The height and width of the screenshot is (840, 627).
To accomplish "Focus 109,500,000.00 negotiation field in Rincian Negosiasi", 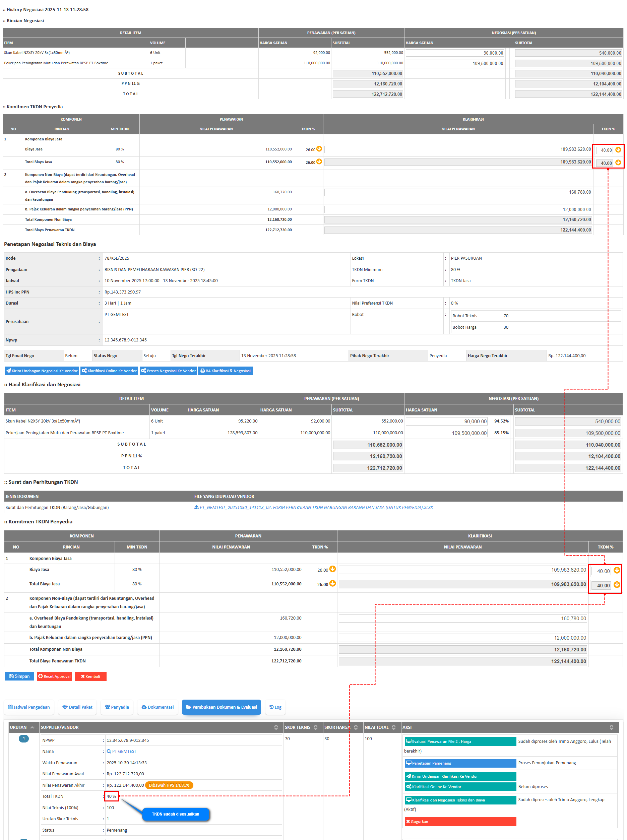I will point(455,63).
